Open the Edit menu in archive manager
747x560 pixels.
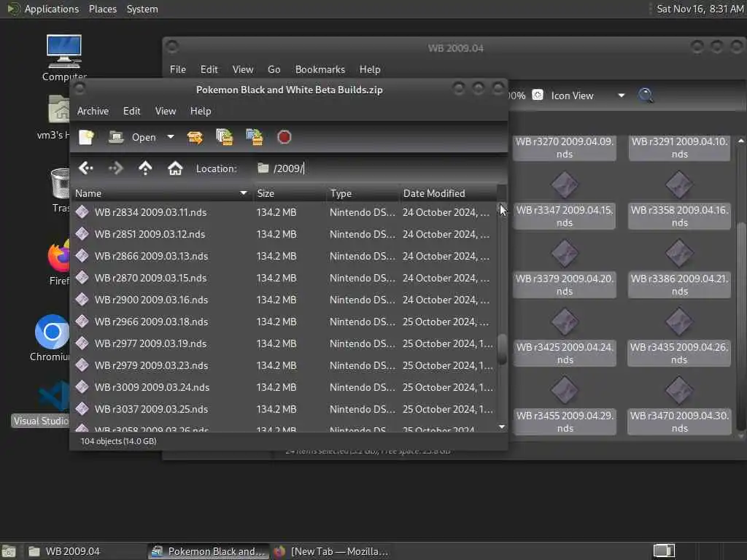pos(131,111)
